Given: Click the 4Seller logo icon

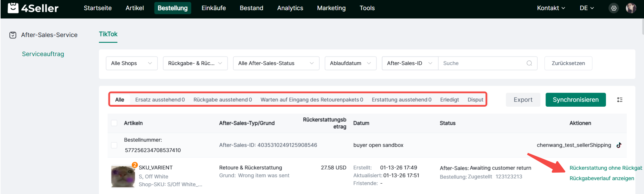Looking at the screenshot, I should pyautogui.click(x=13, y=8).
